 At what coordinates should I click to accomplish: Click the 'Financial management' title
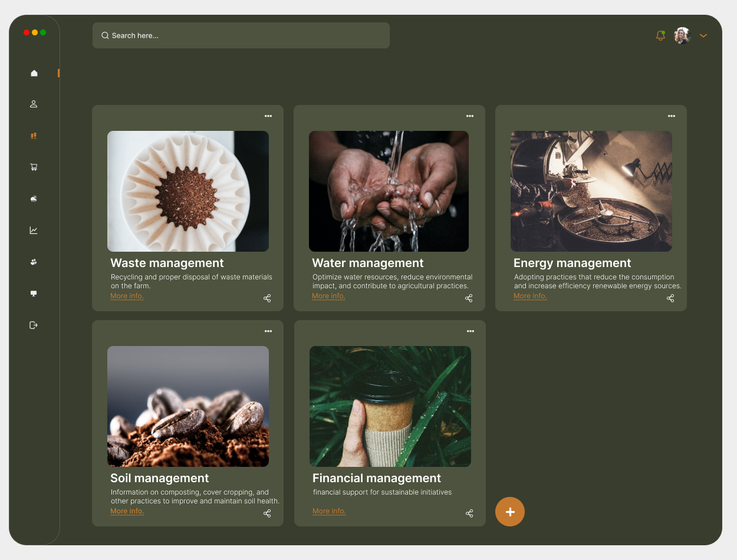coord(377,478)
